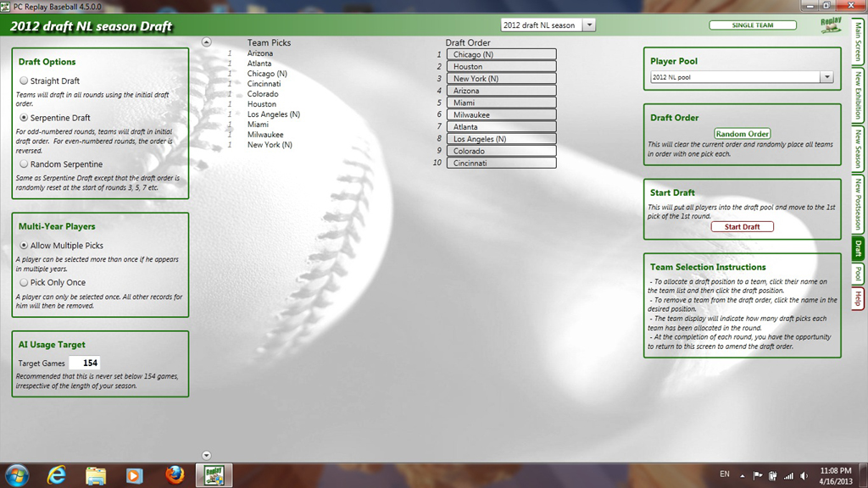This screenshot has height=488, width=868.
Task: Click the Replay logo icon at top right
Action: pyautogui.click(x=832, y=25)
